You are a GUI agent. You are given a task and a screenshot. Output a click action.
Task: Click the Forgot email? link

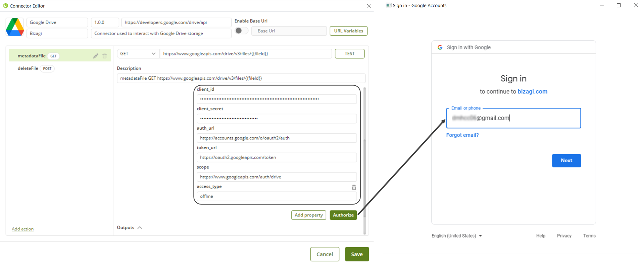(462, 135)
